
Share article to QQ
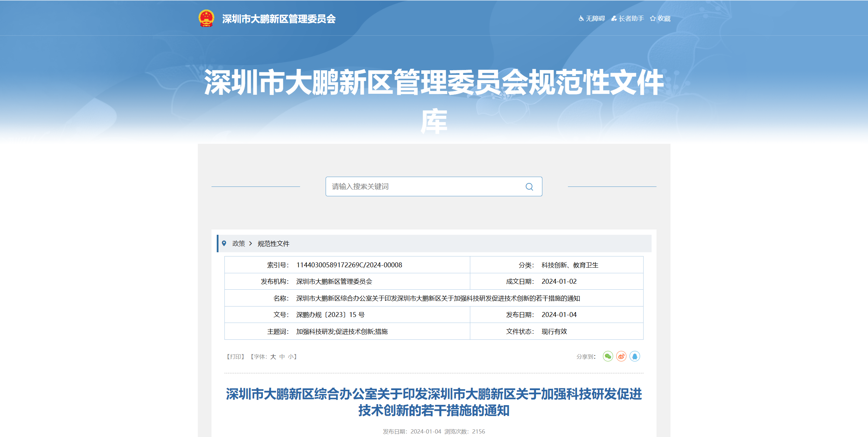(x=634, y=357)
